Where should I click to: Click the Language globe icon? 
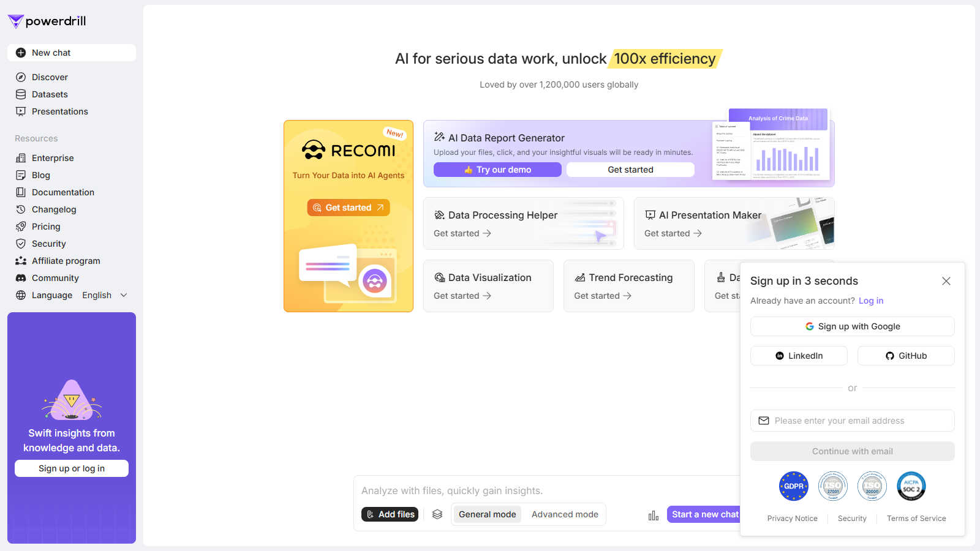pos(21,295)
